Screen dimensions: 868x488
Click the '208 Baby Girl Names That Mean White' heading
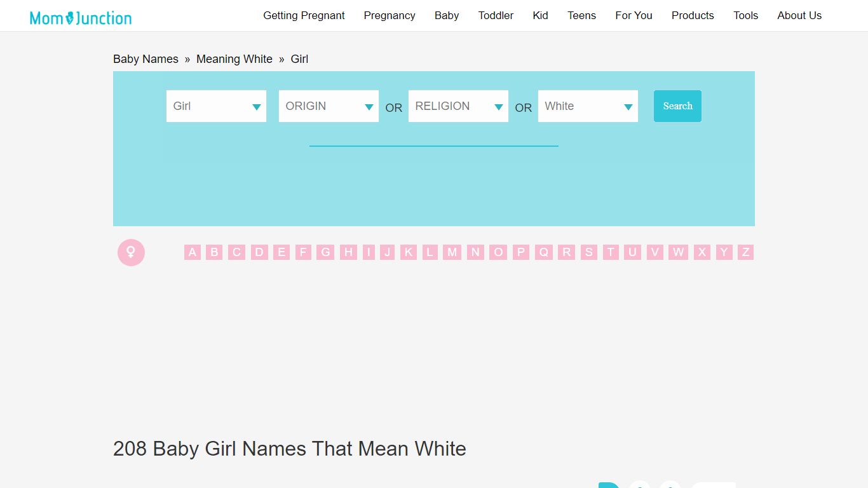290,449
